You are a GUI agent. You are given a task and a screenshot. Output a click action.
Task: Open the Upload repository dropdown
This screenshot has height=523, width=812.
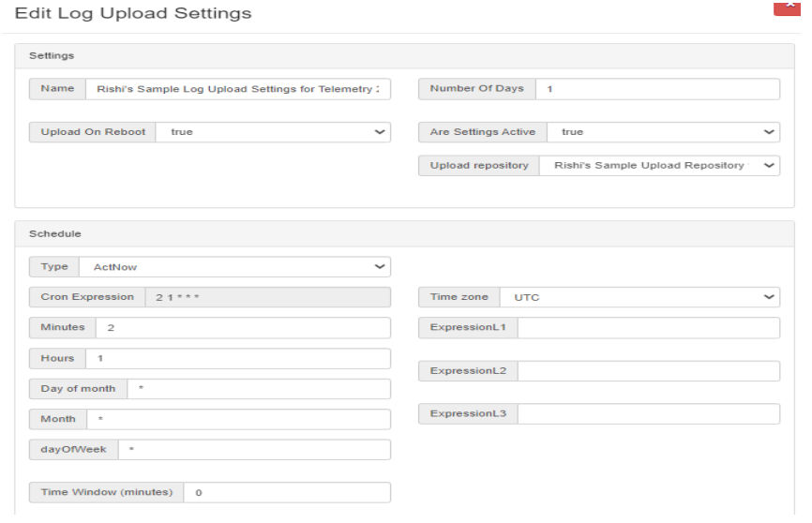(x=658, y=166)
